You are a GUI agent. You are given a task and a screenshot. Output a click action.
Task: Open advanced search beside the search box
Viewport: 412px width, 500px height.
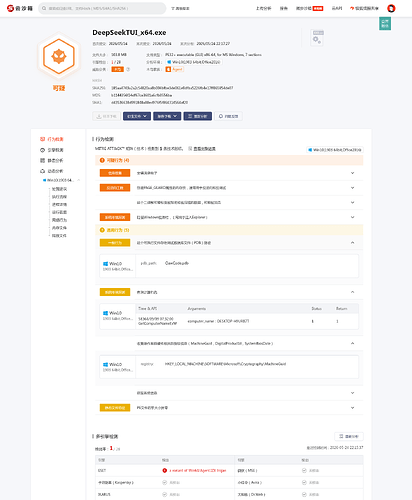click(x=180, y=8)
